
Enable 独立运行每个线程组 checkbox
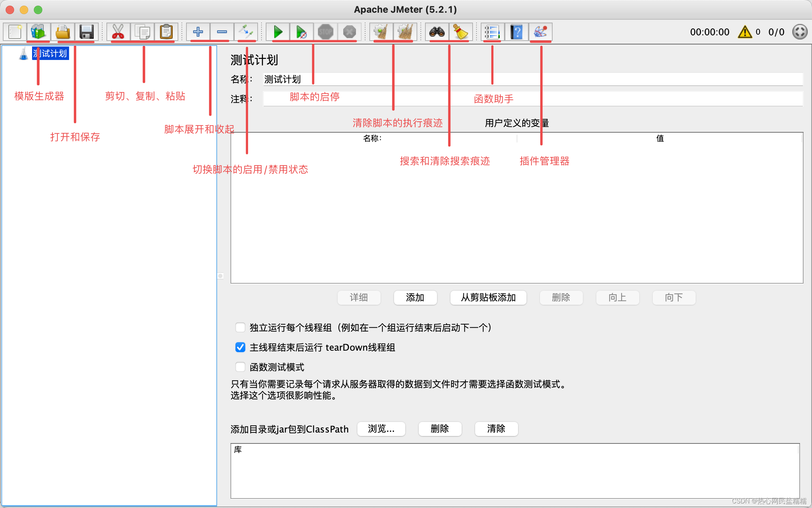pos(240,327)
